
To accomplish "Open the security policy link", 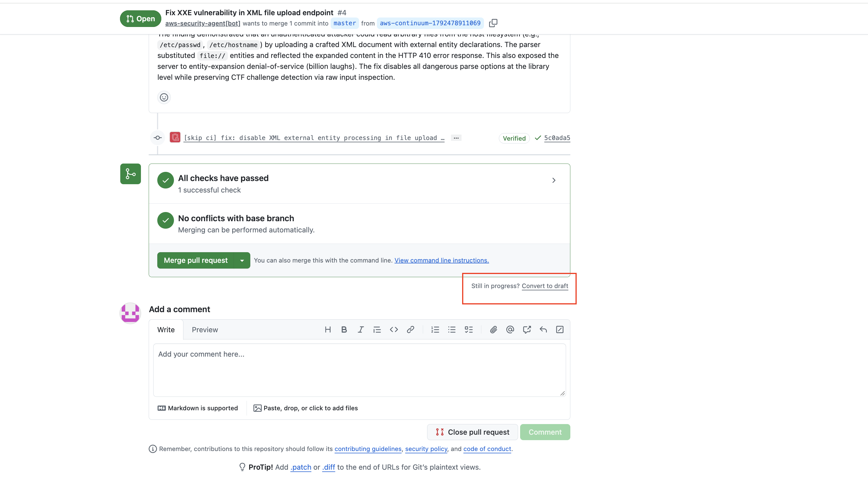I will point(426,449).
